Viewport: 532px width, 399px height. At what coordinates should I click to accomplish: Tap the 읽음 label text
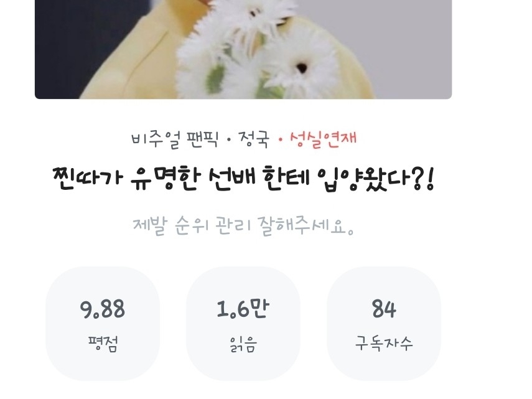point(243,344)
